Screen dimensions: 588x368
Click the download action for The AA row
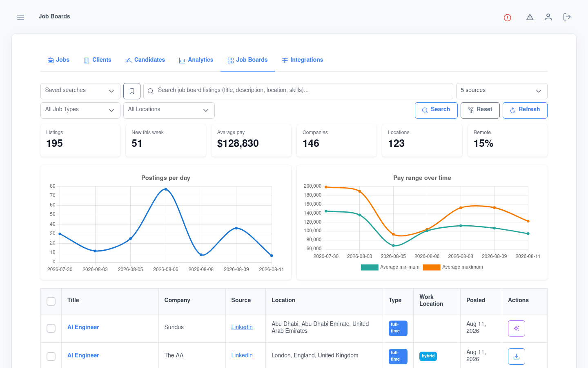pyautogui.click(x=517, y=357)
